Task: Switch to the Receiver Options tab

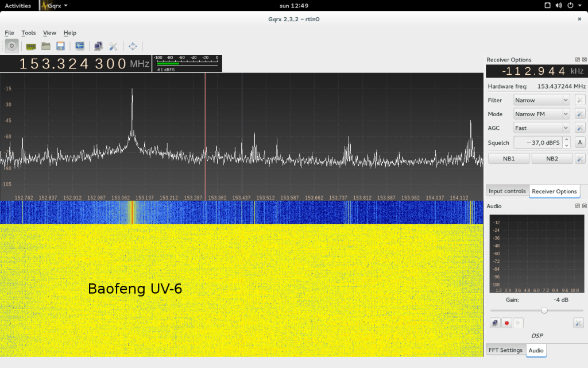Action: 554,191
